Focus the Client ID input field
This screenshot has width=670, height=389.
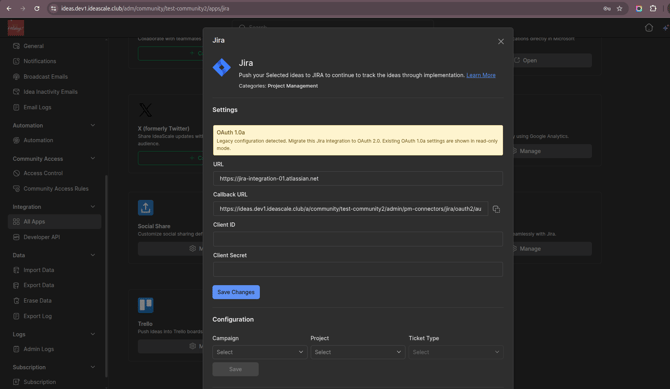click(x=358, y=239)
